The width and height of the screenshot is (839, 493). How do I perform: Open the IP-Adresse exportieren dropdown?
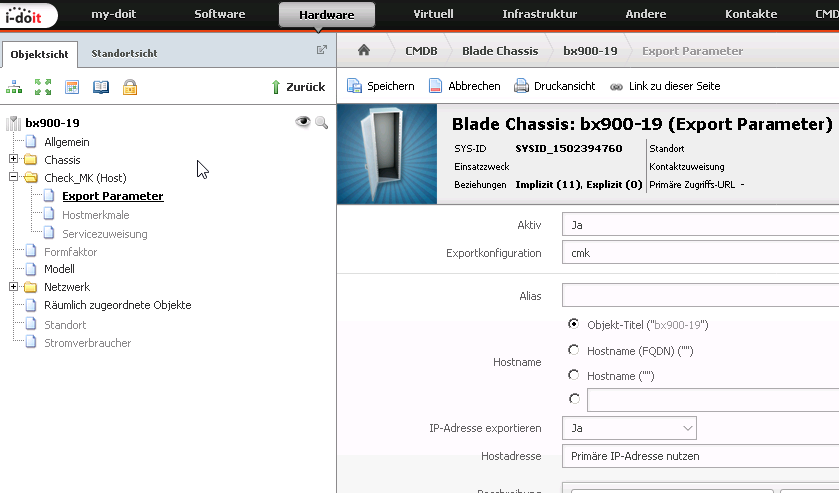[x=629, y=428]
